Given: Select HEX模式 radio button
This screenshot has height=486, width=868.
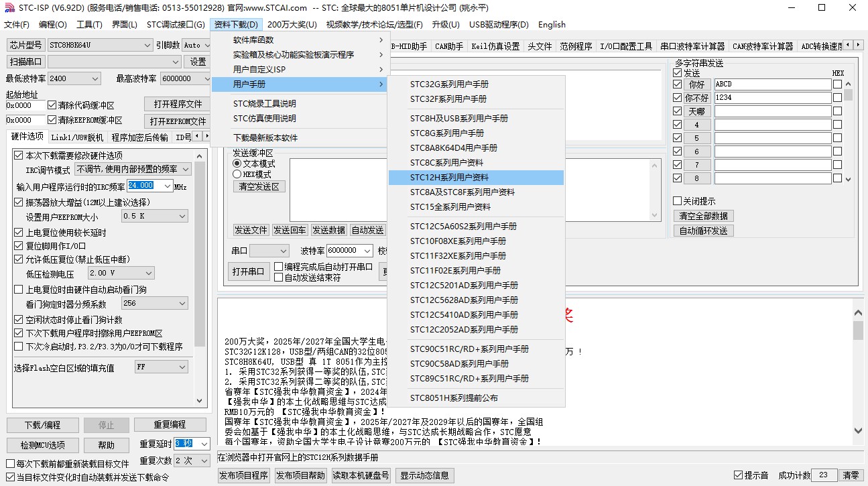Looking at the screenshot, I should click(237, 174).
